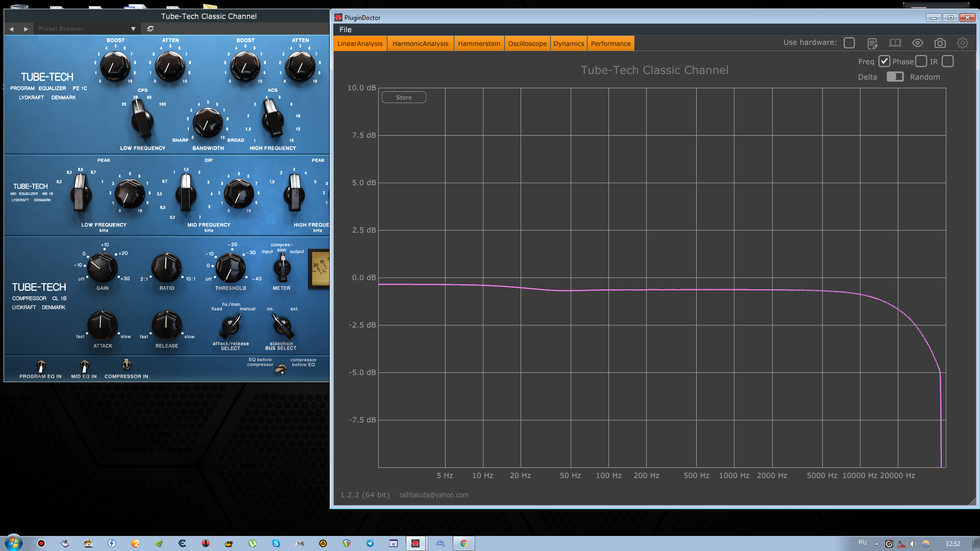Open the notes editor icon
Viewport: 980px width, 551px height.
[x=872, y=43]
